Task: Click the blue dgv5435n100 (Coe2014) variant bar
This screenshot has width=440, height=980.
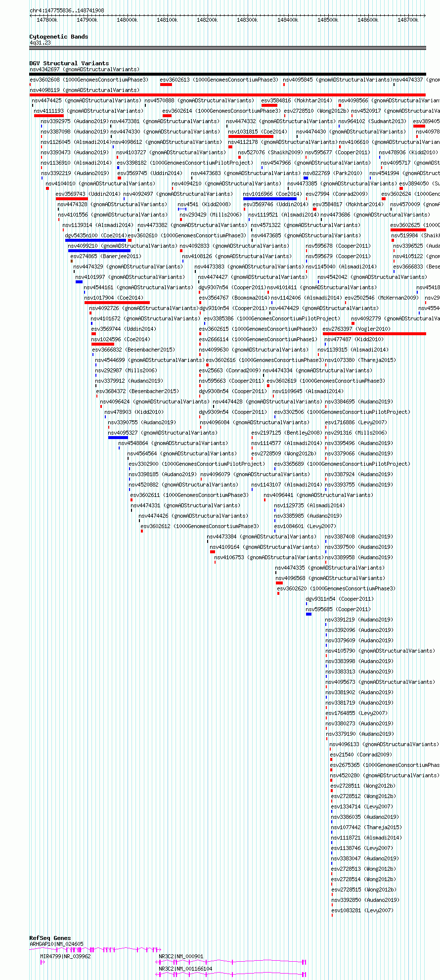Action: (x=95, y=240)
